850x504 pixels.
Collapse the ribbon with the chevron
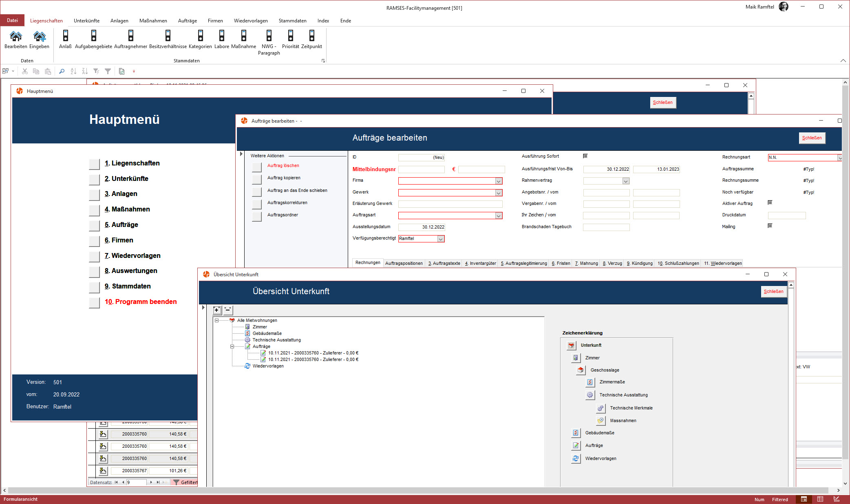(843, 61)
